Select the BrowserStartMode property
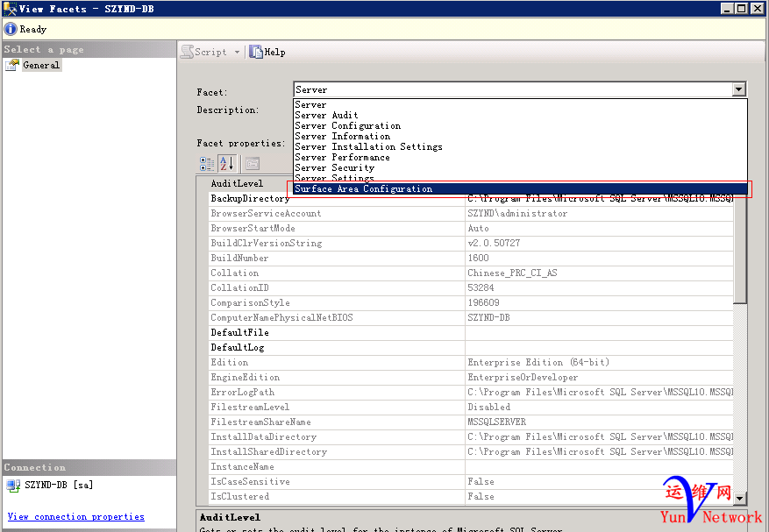This screenshot has width=769, height=532. (x=253, y=228)
